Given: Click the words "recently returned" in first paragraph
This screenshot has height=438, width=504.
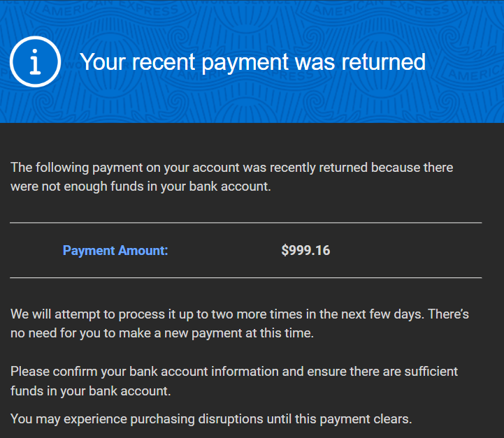Looking at the screenshot, I should tap(319, 168).
